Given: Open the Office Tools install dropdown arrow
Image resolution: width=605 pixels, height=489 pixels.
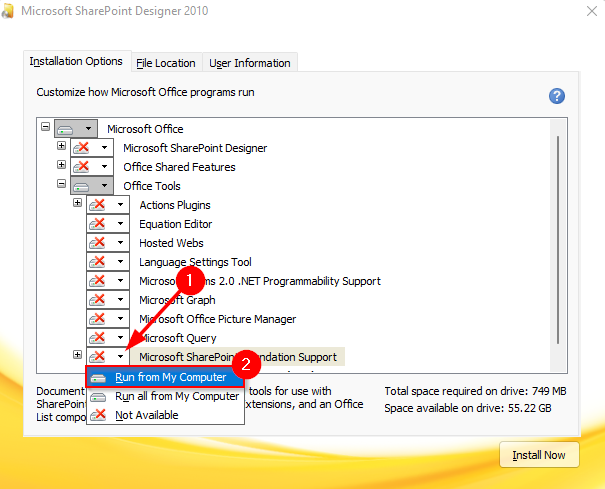Looking at the screenshot, I should [x=105, y=186].
